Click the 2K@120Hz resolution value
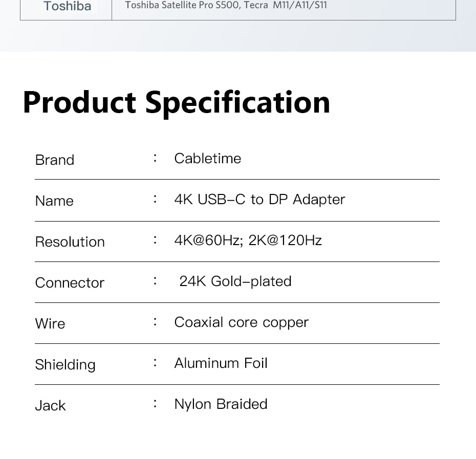 pyautogui.click(x=285, y=241)
